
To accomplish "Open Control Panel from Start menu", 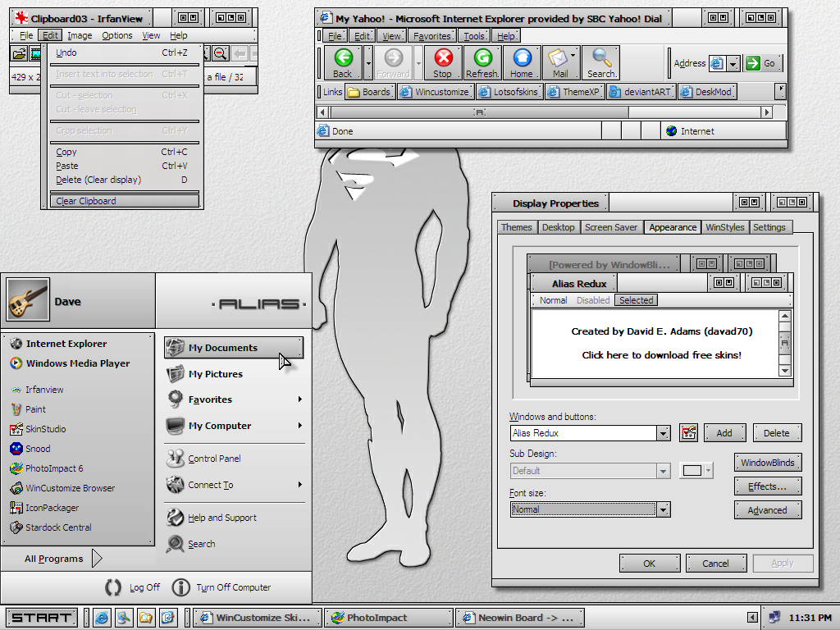I will click(213, 459).
